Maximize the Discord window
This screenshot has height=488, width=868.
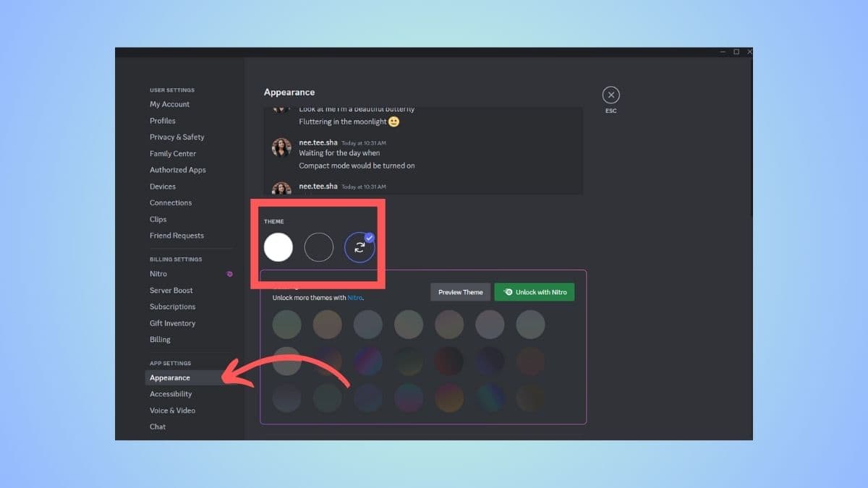pos(736,52)
